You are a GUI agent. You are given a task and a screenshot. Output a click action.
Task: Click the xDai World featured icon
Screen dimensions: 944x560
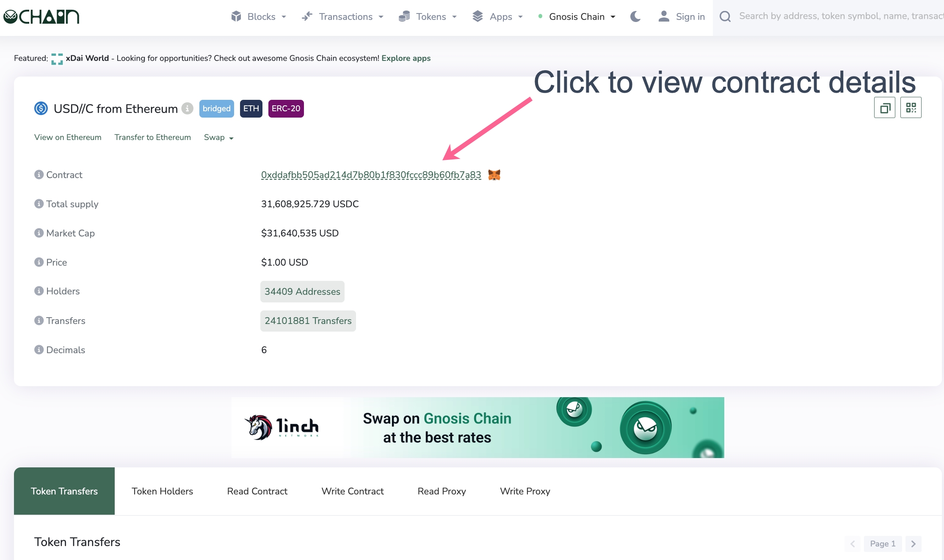click(x=57, y=59)
